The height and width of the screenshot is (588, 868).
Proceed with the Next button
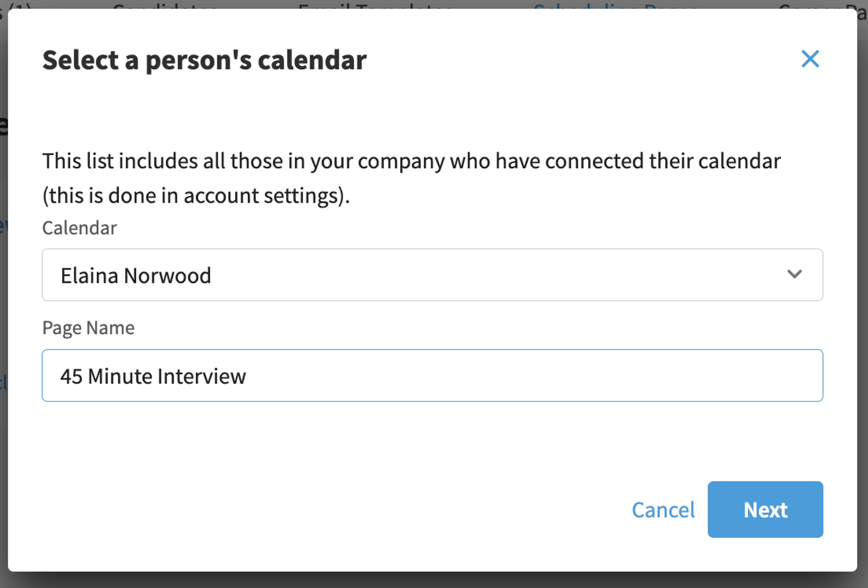point(765,510)
